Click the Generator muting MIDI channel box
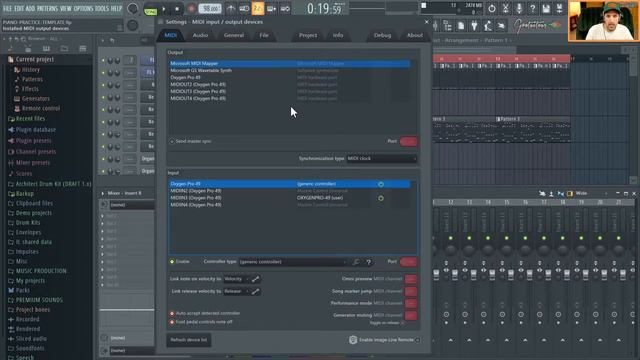Image resolution: width=640 pixels, height=360 pixels. [x=411, y=316]
